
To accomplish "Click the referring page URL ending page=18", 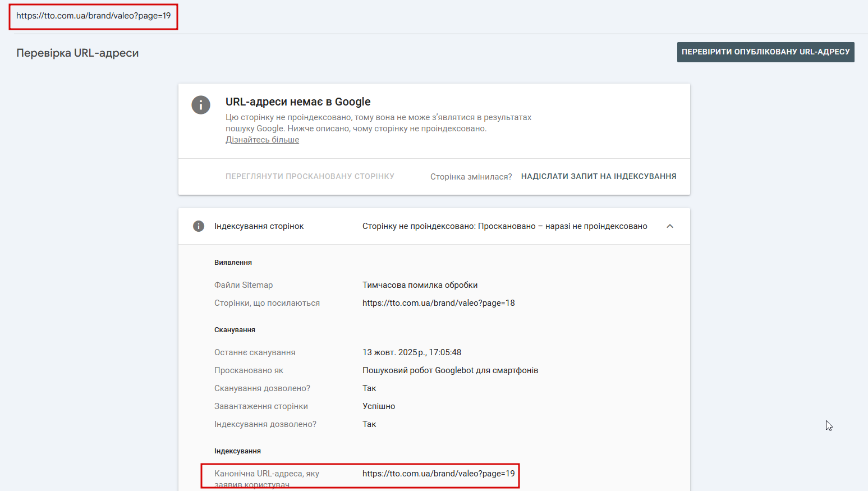I will tap(438, 303).
